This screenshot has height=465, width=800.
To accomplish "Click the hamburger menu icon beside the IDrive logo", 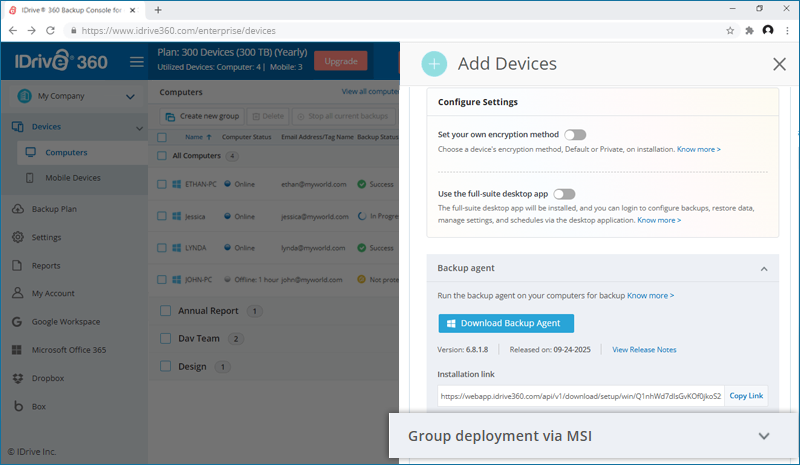I will click(137, 62).
